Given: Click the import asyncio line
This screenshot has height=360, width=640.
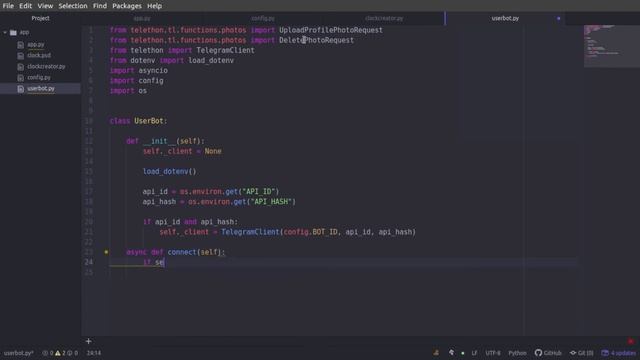Looking at the screenshot, I should coord(139,71).
